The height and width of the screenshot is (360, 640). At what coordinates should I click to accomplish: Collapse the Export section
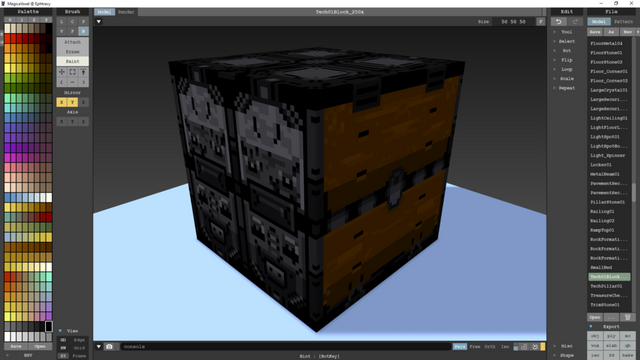coord(591,327)
